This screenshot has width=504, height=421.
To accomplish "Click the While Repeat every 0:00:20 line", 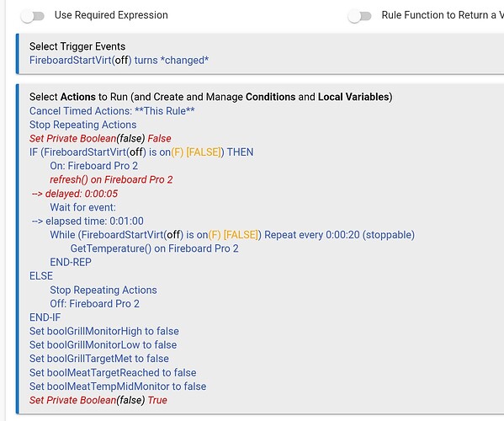I will click(232, 235).
